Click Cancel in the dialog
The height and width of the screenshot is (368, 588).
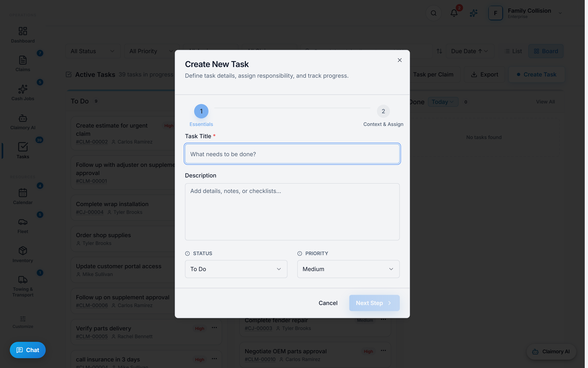coord(328,303)
